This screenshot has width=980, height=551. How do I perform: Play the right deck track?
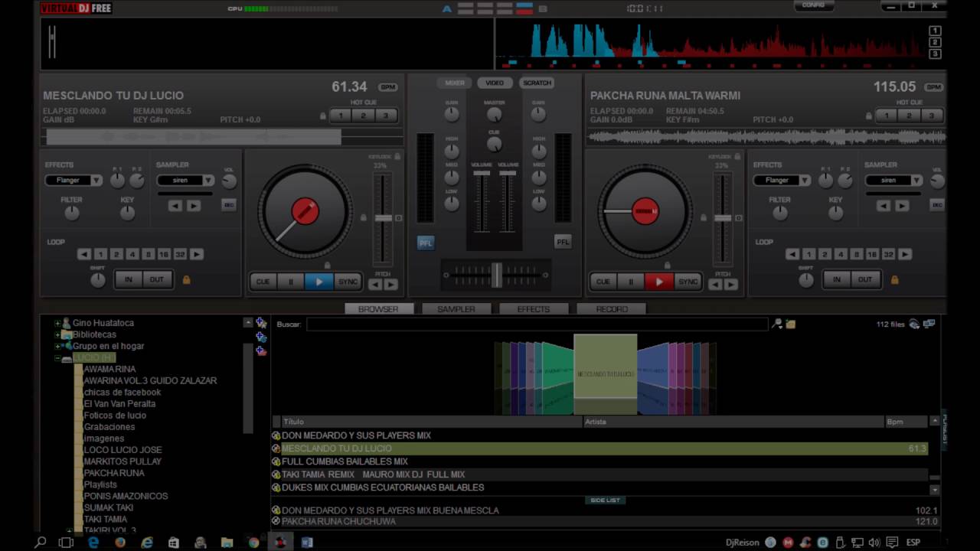pos(658,282)
